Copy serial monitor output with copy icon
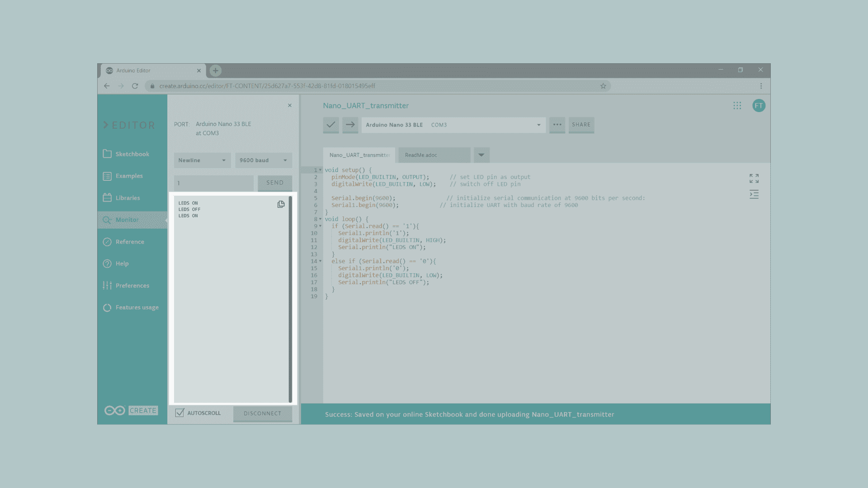Screen dimensions: 868x488 [x=281, y=204]
